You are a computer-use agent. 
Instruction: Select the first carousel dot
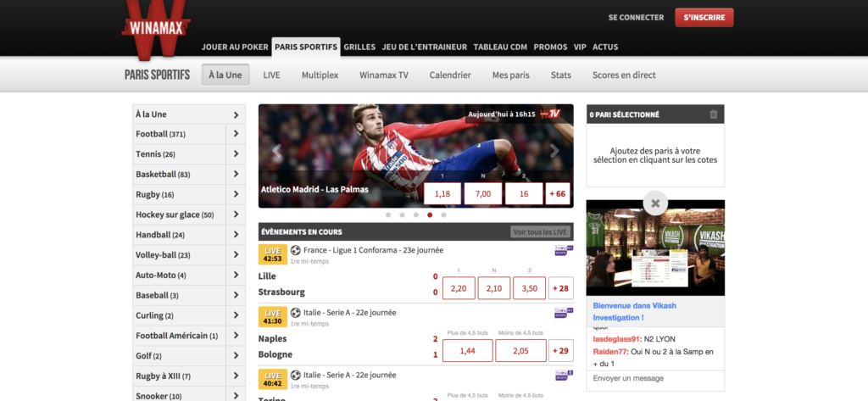point(388,214)
